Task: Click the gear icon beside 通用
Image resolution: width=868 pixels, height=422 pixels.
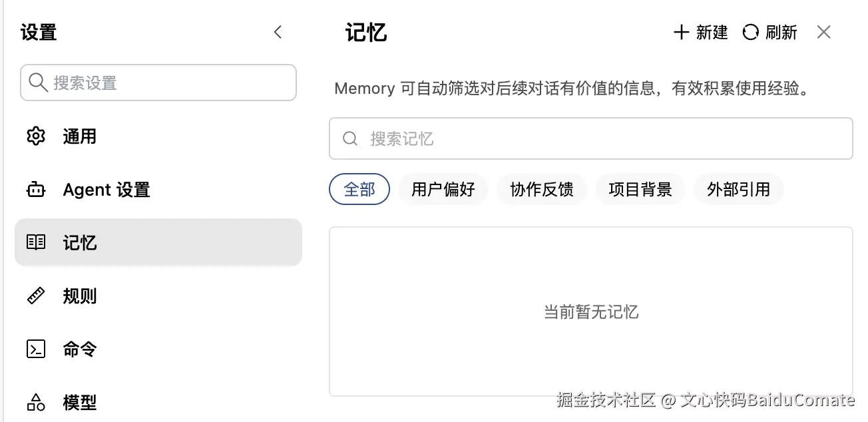Action: pyautogui.click(x=35, y=136)
